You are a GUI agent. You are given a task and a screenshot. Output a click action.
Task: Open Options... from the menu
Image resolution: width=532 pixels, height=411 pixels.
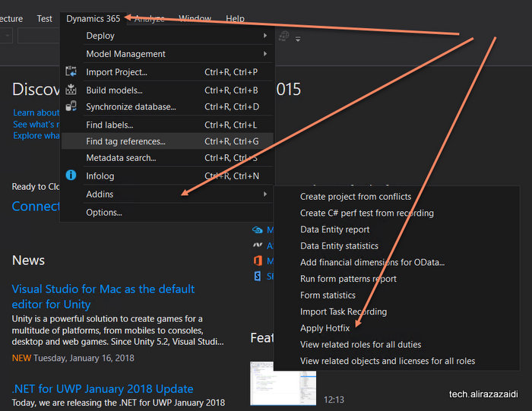(167, 212)
